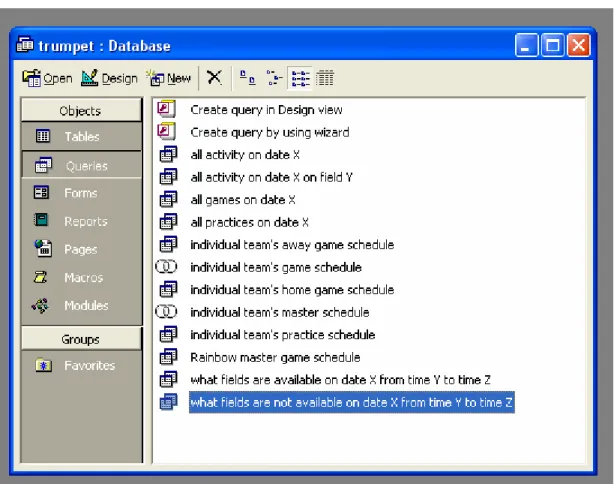Click the Macros icon in sidebar
Screen dimensions: 614x484
click(40, 277)
